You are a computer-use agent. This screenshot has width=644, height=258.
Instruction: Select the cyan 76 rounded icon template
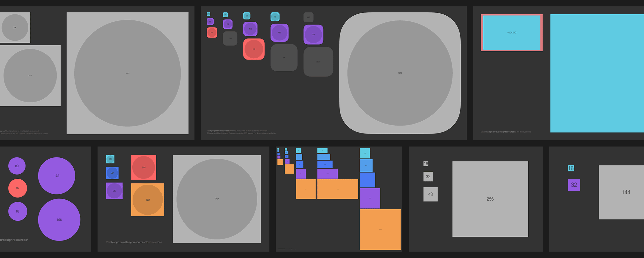coord(275,17)
